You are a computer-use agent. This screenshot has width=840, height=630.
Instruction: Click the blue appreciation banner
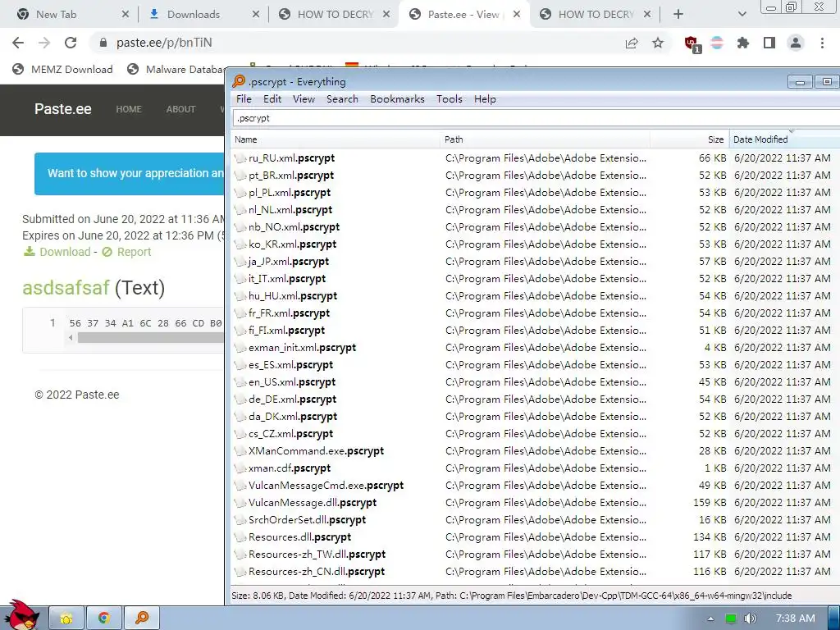(130, 174)
